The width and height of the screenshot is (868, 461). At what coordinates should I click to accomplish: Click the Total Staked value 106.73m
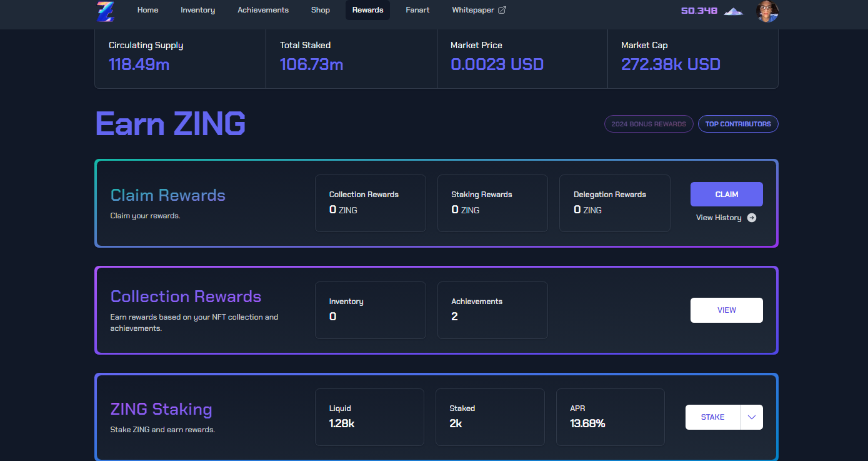pyautogui.click(x=311, y=64)
